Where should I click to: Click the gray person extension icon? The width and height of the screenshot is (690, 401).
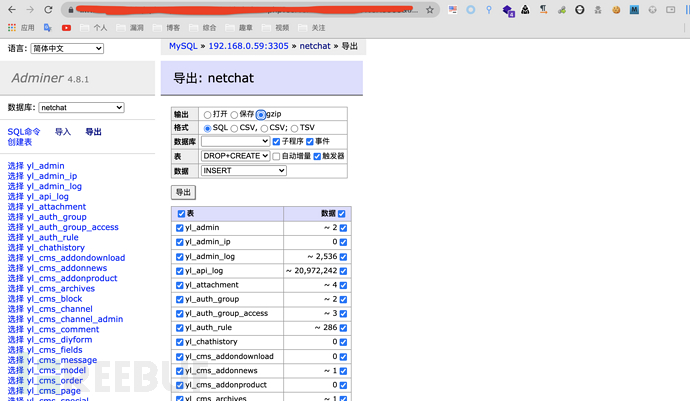pyautogui.click(x=598, y=10)
